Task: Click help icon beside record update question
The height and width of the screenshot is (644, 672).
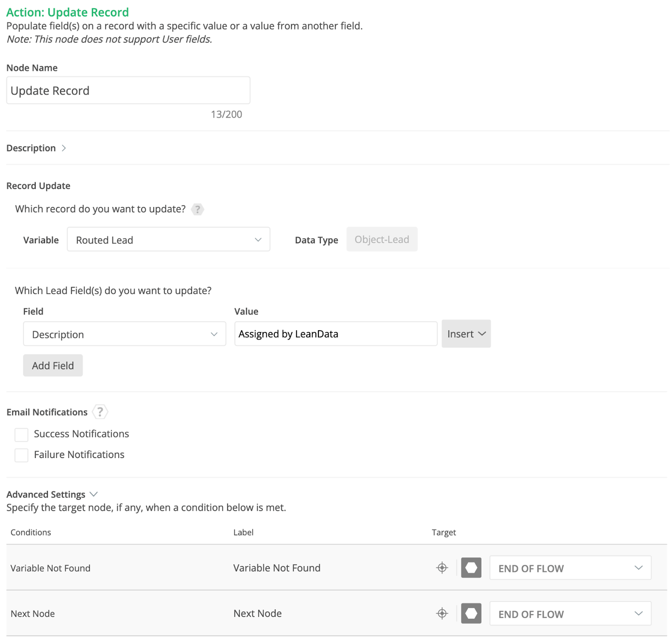Action: (197, 209)
